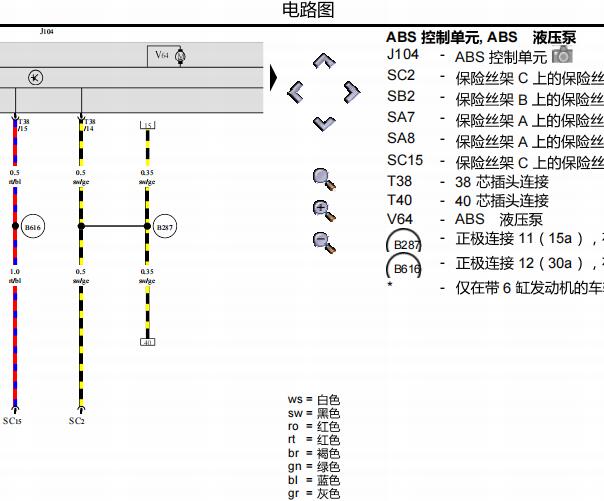Select the SC2 legend entry
Screen dimensions: 604x501
(495, 77)
